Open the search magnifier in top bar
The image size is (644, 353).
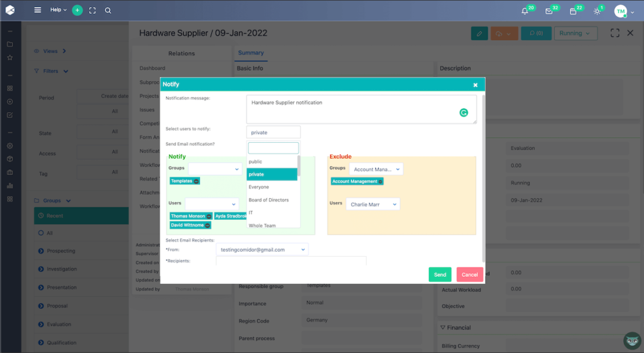[x=108, y=10]
